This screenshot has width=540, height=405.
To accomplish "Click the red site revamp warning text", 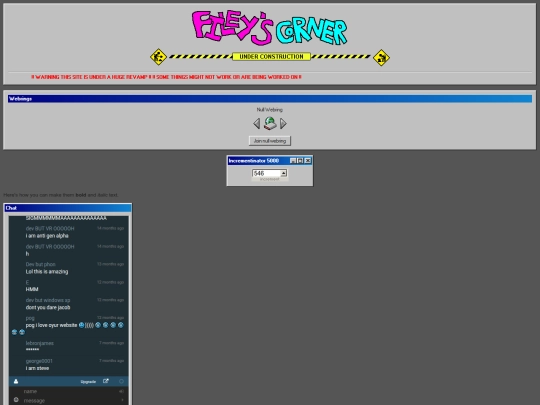I will coord(166,77).
